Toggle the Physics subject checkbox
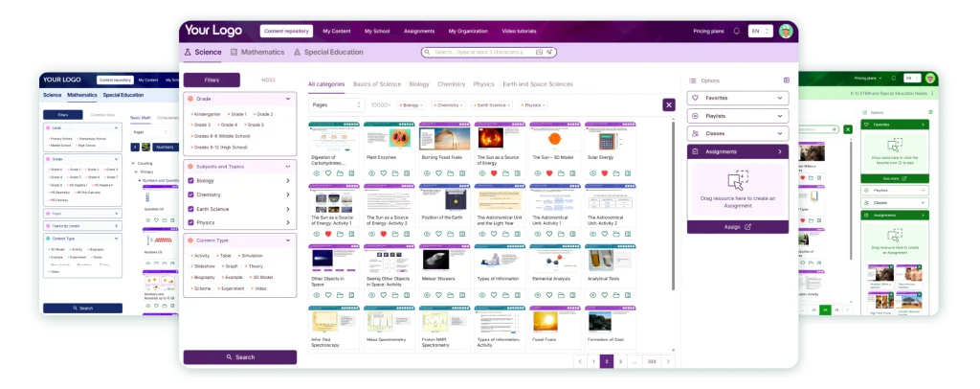The width and height of the screenshot is (980, 389). pyautogui.click(x=191, y=222)
